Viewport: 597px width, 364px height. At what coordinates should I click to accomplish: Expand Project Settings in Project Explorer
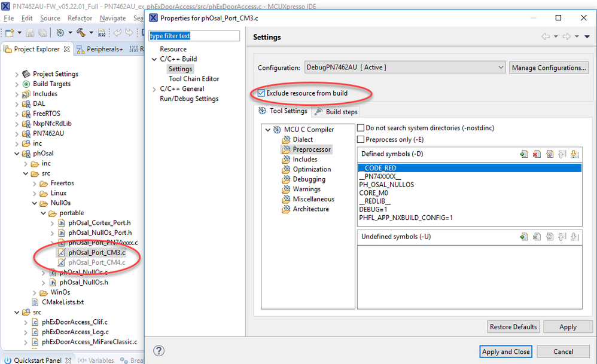[x=17, y=74]
